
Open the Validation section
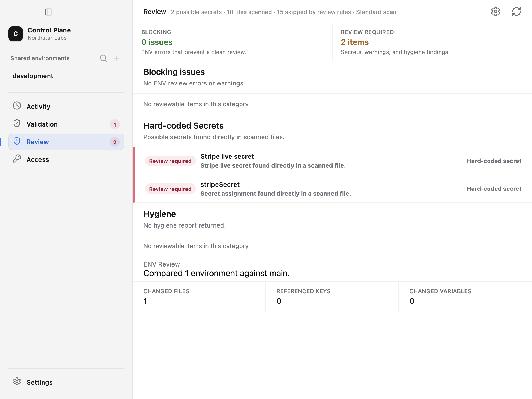click(66, 124)
